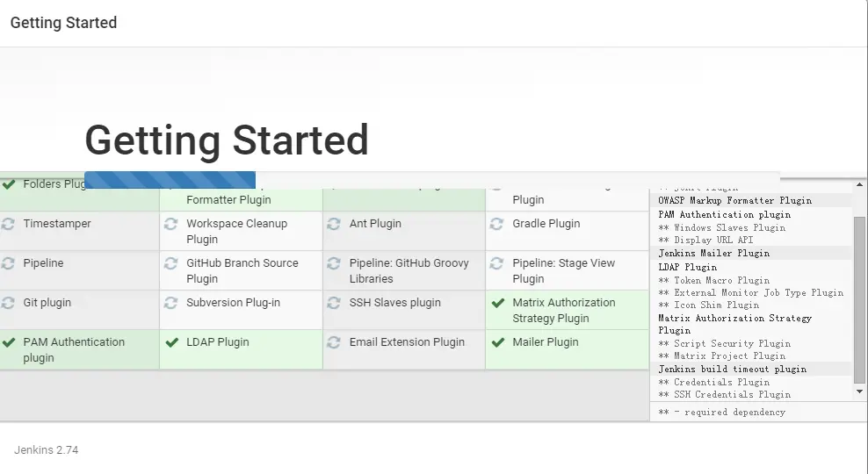Click the PAM Authentication green checkmark
Image resolution: width=868 pixels, height=474 pixels.
point(8,342)
